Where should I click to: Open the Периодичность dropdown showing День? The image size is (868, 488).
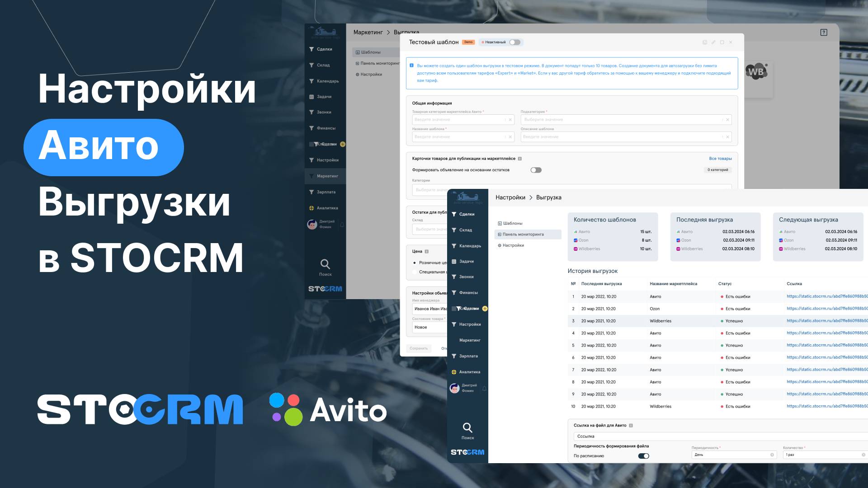tap(734, 455)
